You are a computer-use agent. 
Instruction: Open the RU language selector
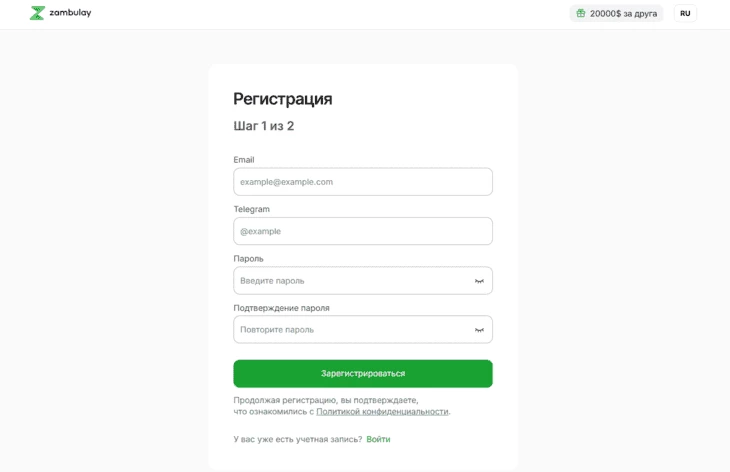685,13
